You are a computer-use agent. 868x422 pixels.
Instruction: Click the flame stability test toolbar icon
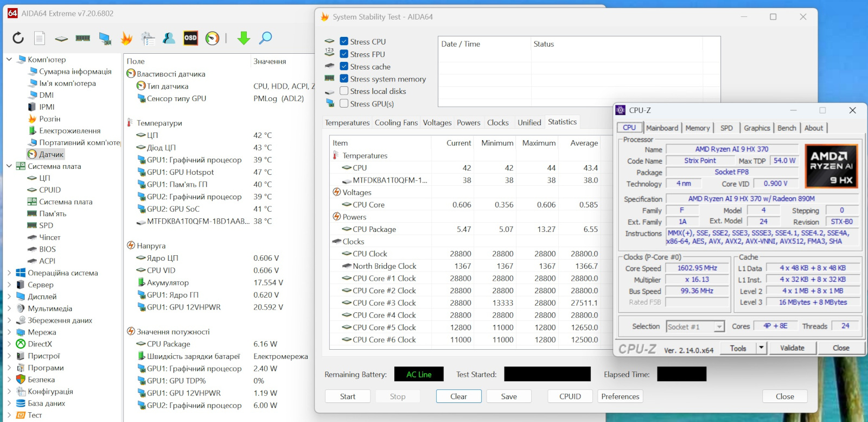[126, 38]
